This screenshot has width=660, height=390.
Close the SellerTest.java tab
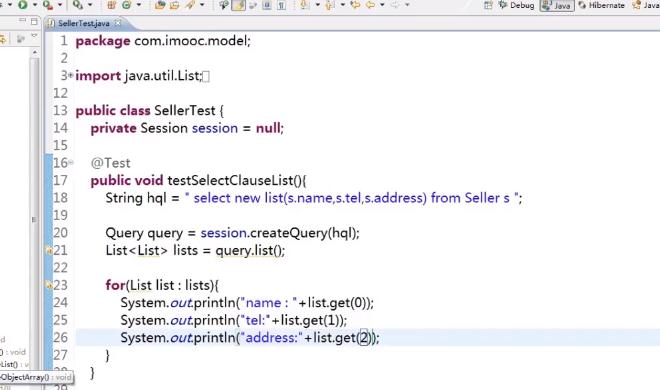[118, 23]
